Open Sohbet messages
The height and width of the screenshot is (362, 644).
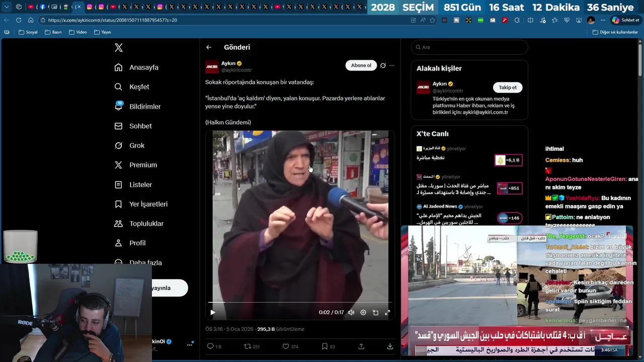point(133,126)
